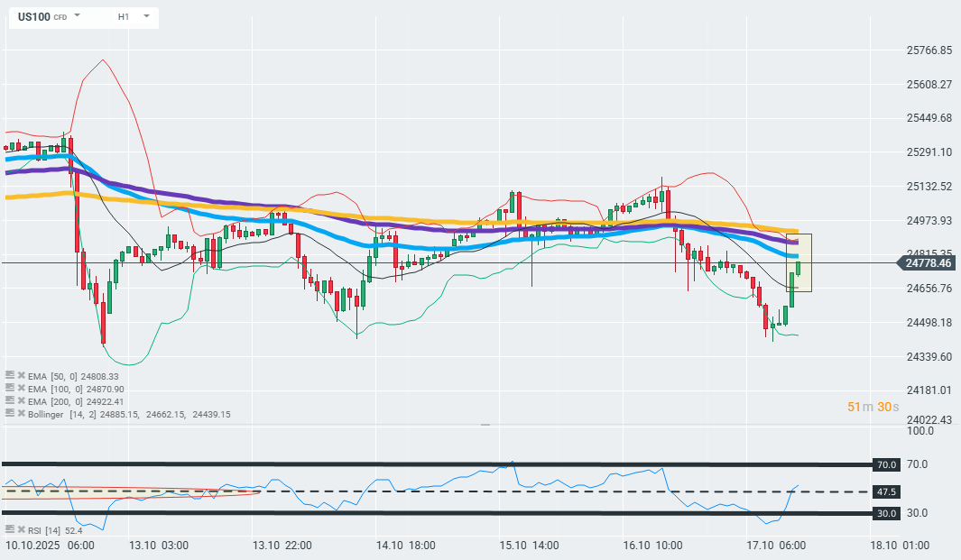
Task: Delete the EMA 100 indicator with X
Action: [21, 388]
